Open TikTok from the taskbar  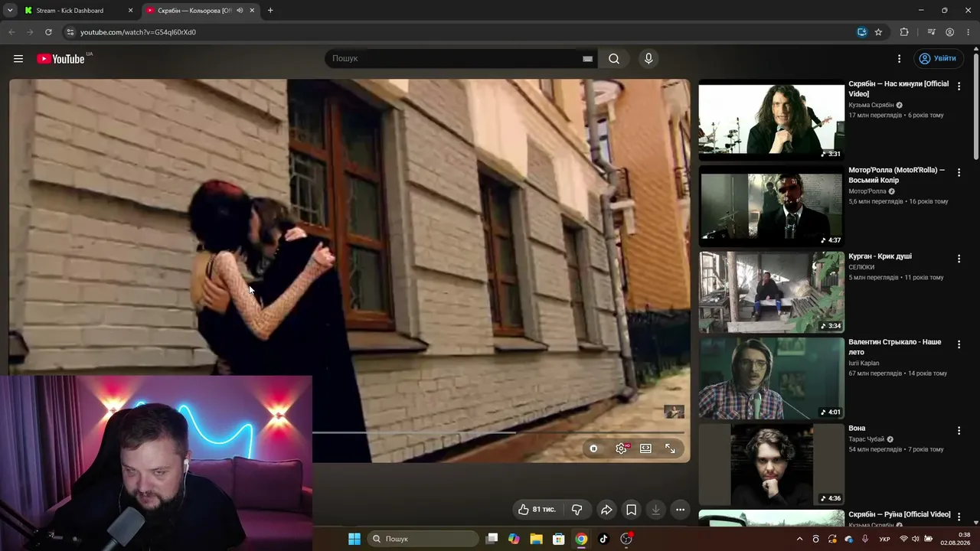coord(603,539)
